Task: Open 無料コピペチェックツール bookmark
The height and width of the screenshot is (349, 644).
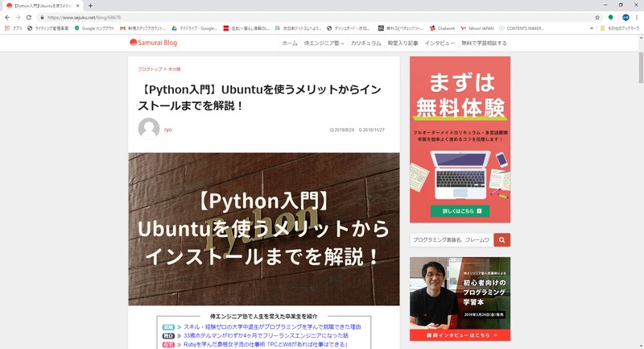Action: [400, 28]
